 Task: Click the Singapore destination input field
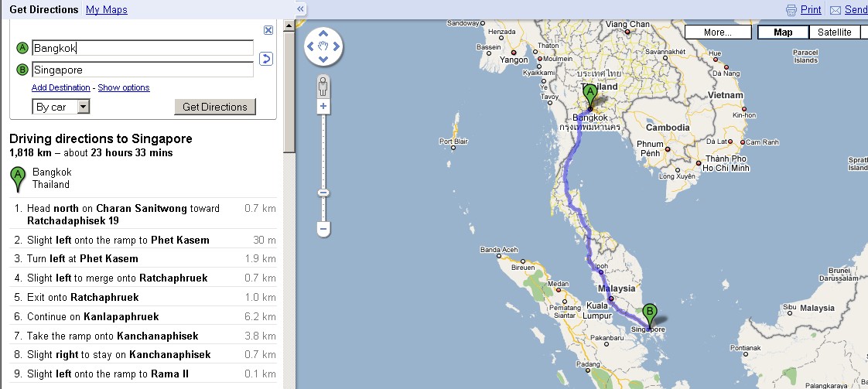(x=142, y=70)
